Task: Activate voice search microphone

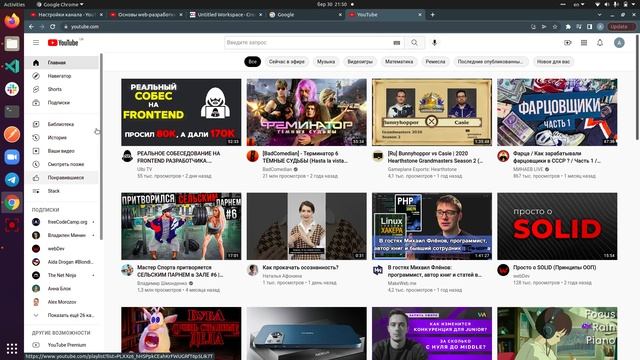Action: click(x=434, y=42)
